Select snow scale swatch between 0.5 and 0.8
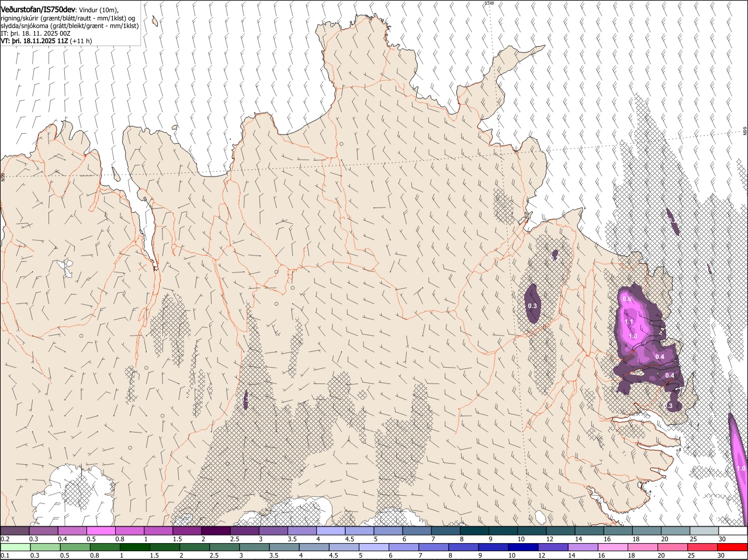This screenshot has width=748, height=560. pos(101,531)
